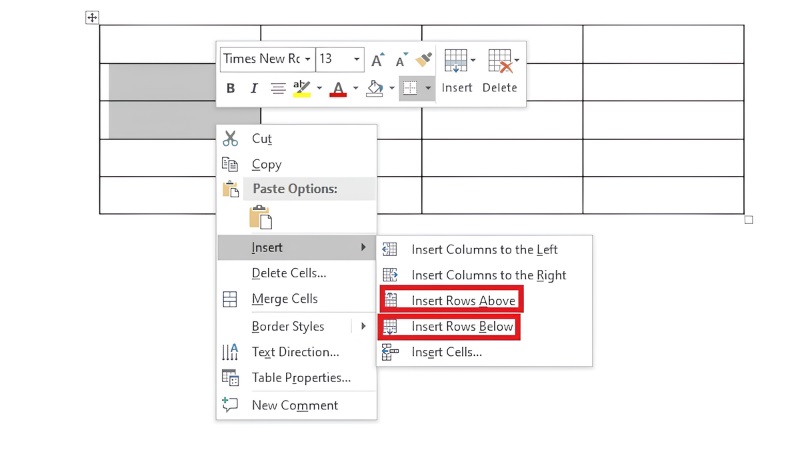Choose Merge Cells from context menu
The width and height of the screenshot is (800, 450).
297,299
